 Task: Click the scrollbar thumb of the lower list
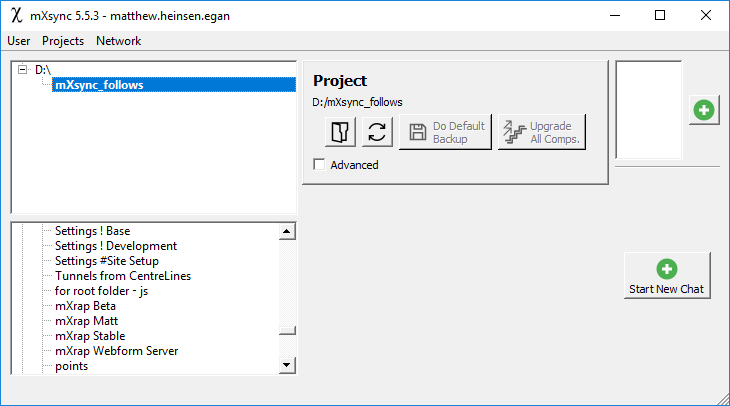(287, 333)
